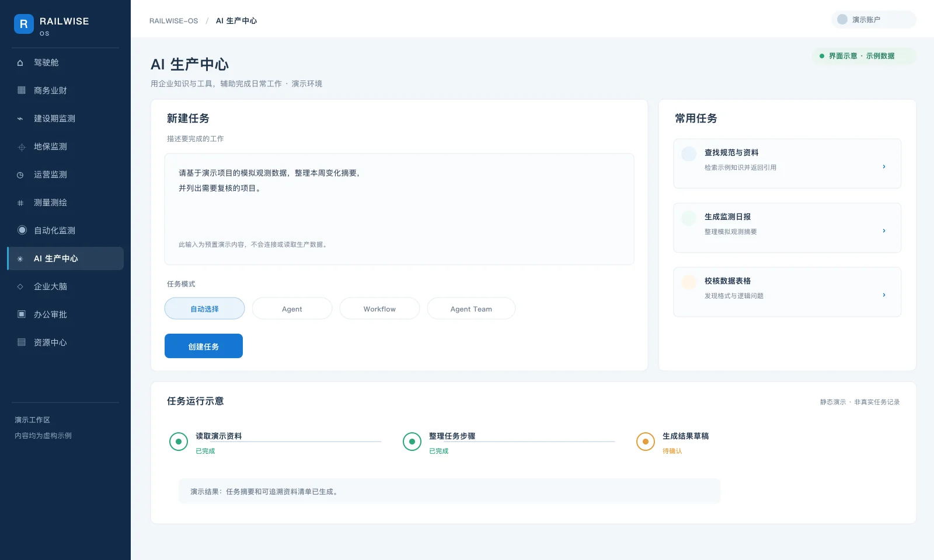Viewport: 934px width, 560px height.
Task: Click the 商务业财 grid icon
Action: point(22,90)
